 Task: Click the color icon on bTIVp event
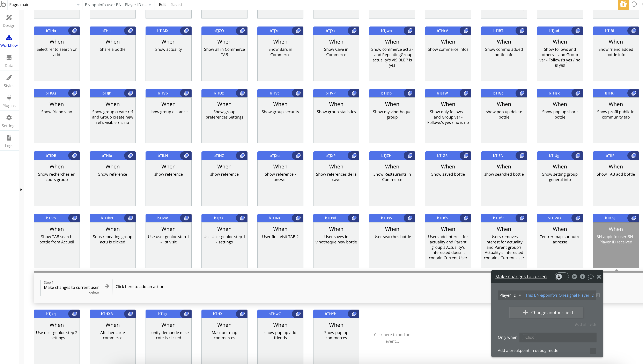coord(186,93)
